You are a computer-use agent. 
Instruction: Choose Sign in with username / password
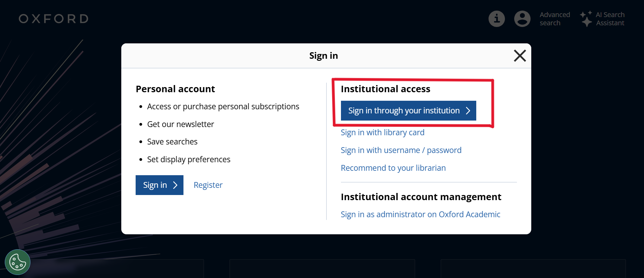tap(401, 150)
